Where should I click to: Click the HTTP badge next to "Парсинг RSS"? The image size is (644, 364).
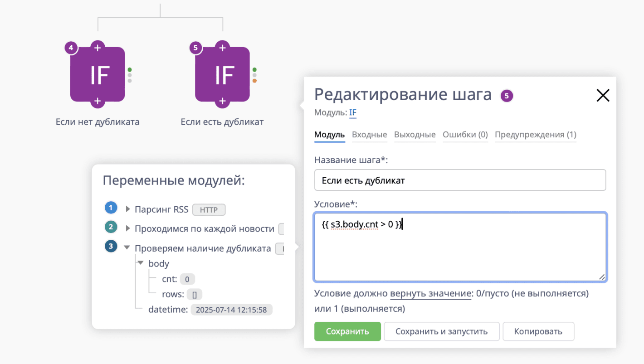[x=210, y=209]
